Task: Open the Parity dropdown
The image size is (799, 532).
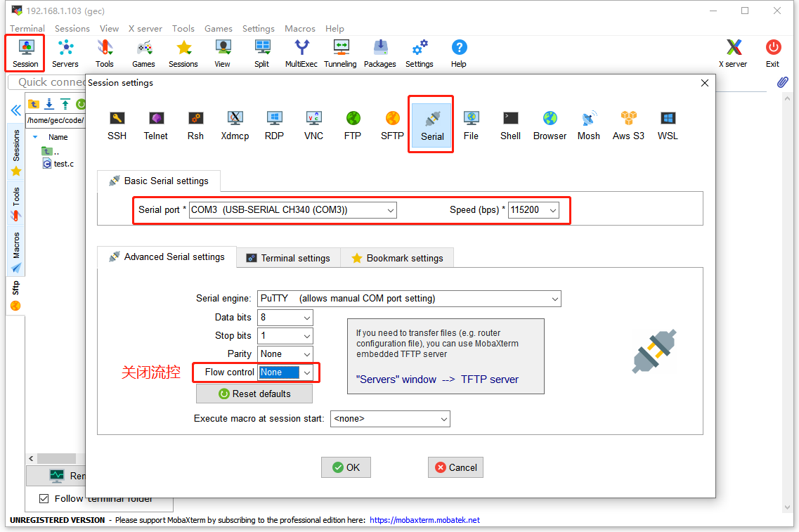Action: pos(285,354)
